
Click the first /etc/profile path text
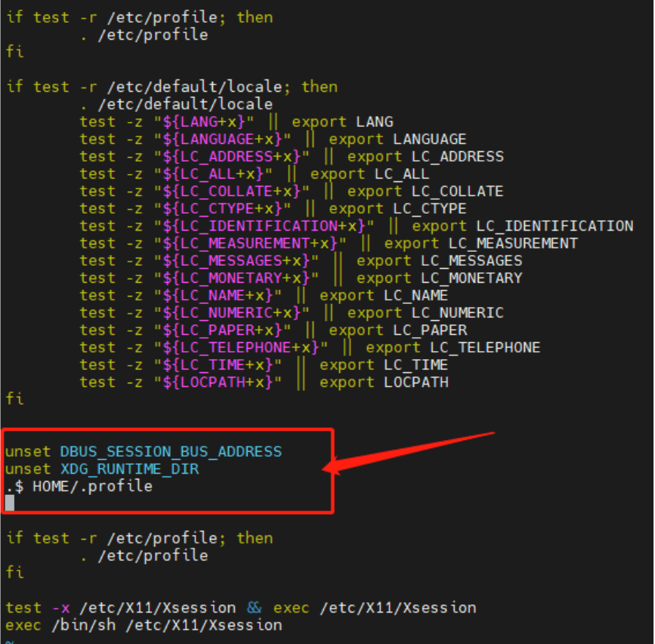[x=165, y=17]
